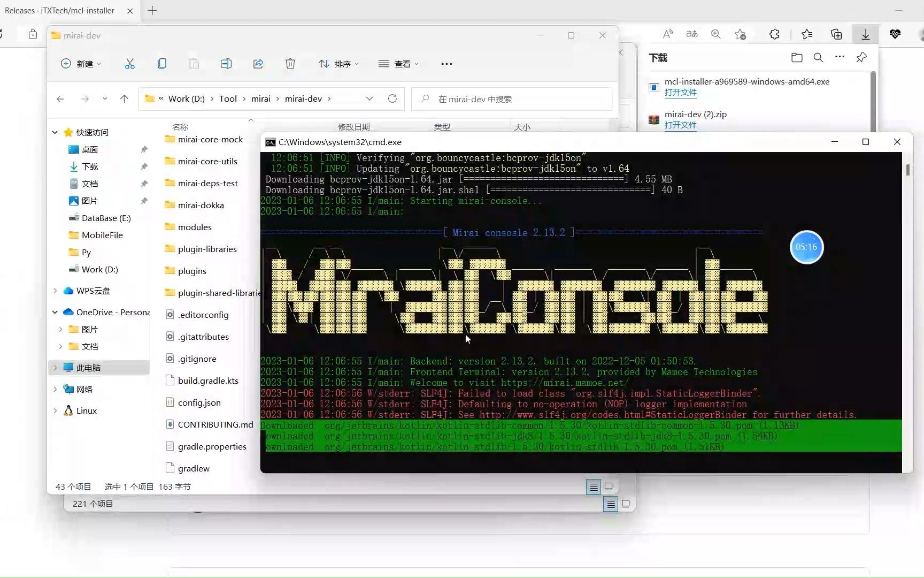Click the browser Zoom magnifier icon
The image size is (924, 578).
715,34
